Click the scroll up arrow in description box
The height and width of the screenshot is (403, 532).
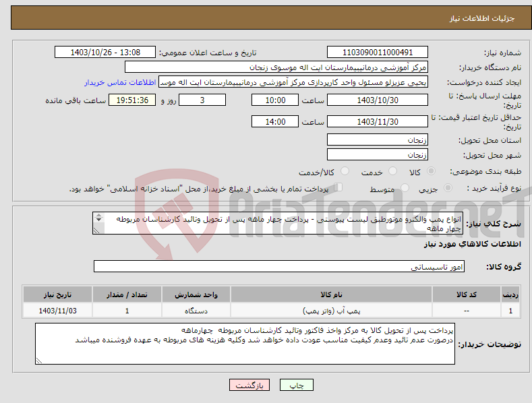98,215
